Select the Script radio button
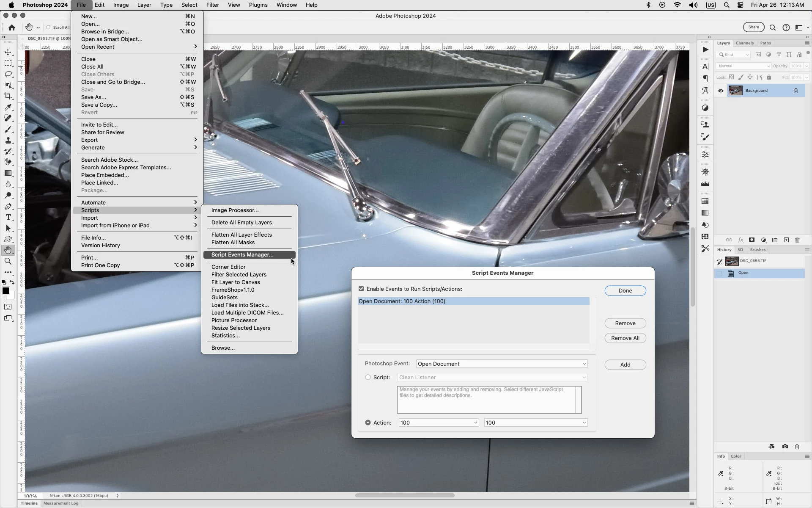This screenshot has height=508, width=812. click(368, 377)
